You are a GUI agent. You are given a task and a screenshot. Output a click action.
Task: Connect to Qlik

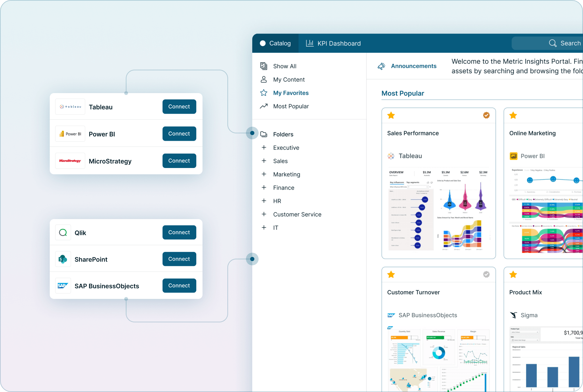tap(179, 232)
